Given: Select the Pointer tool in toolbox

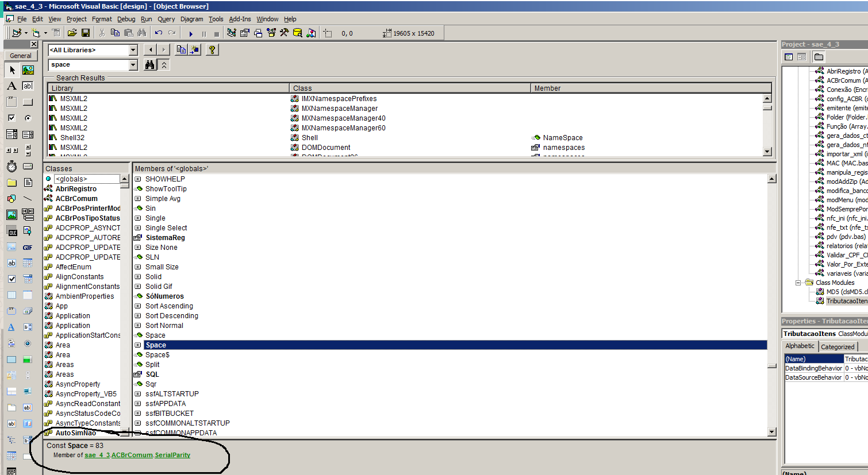Looking at the screenshot, I should point(11,70).
